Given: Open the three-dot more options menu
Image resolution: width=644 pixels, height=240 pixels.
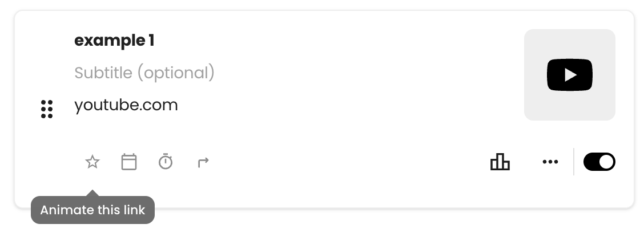Looking at the screenshot, I should [550, 162].
